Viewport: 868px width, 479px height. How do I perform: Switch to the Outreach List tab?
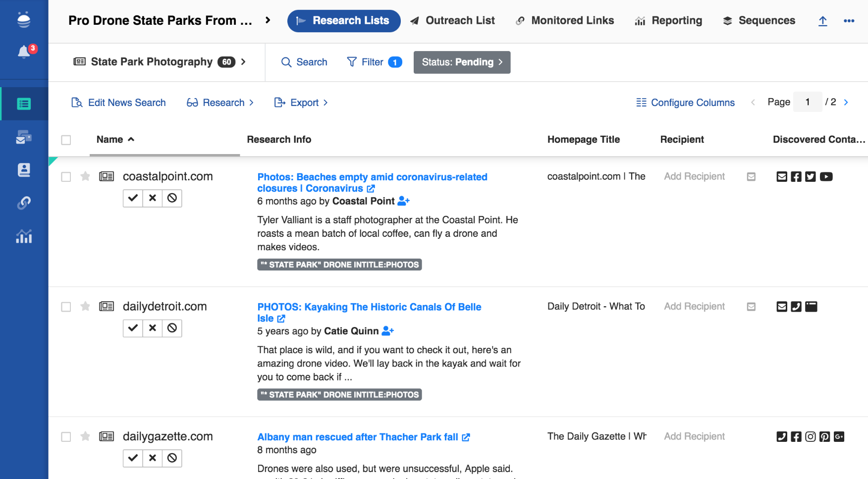tap(453, 21)
